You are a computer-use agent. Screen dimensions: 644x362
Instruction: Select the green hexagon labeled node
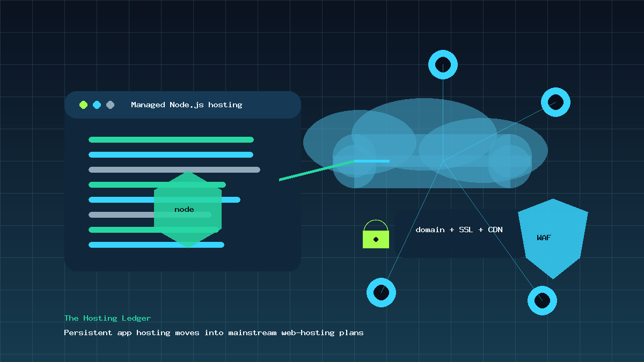pos(188,210)
